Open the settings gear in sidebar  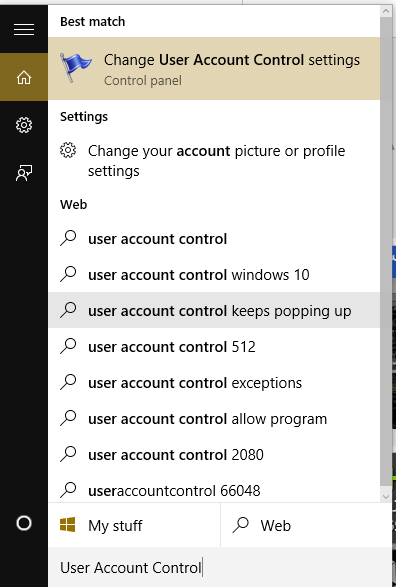click(24, 125)
